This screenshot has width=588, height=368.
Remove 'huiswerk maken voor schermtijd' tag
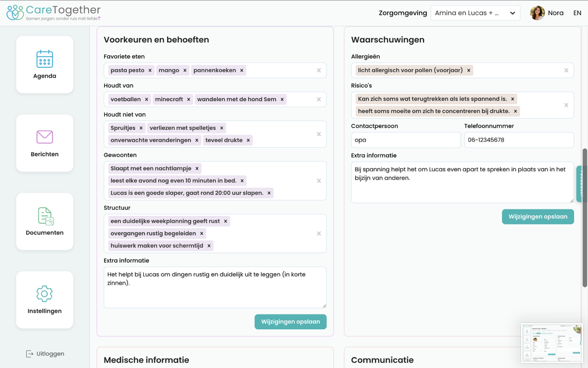[x=209, y=246]
